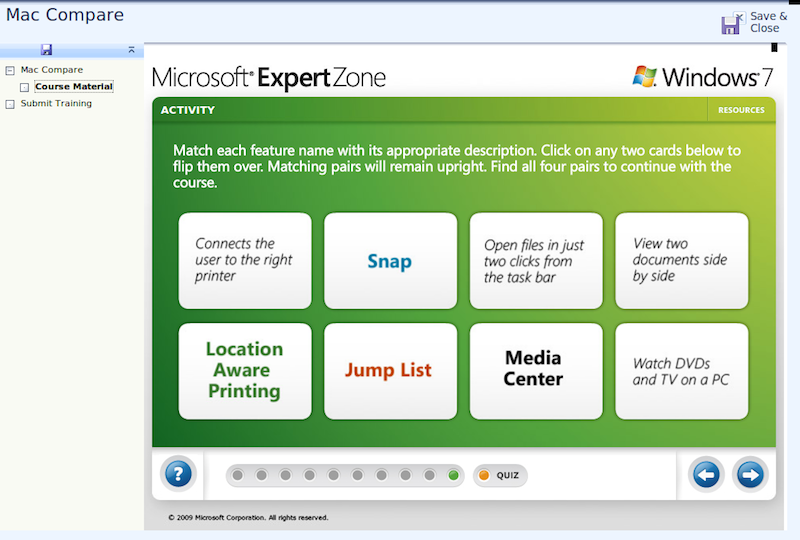Toggle the box beside Submit Training
The height and width of the screenshot is (540, 800).
[10, 104]
